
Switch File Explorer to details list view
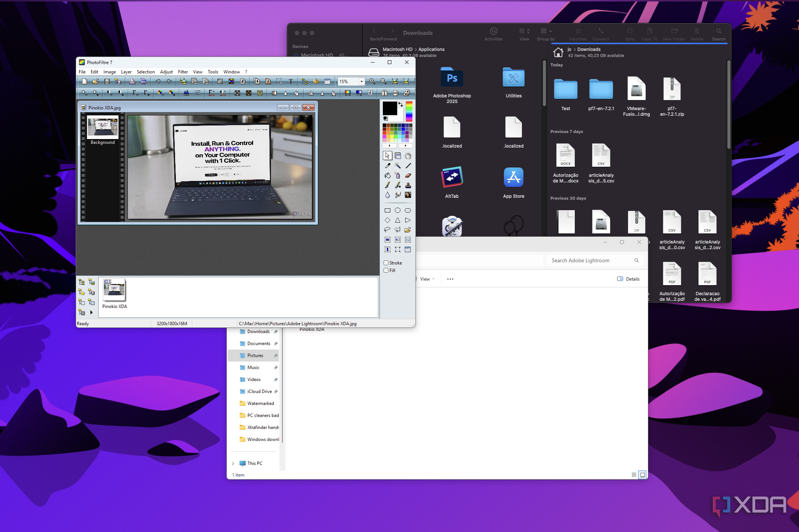[634, 475]
